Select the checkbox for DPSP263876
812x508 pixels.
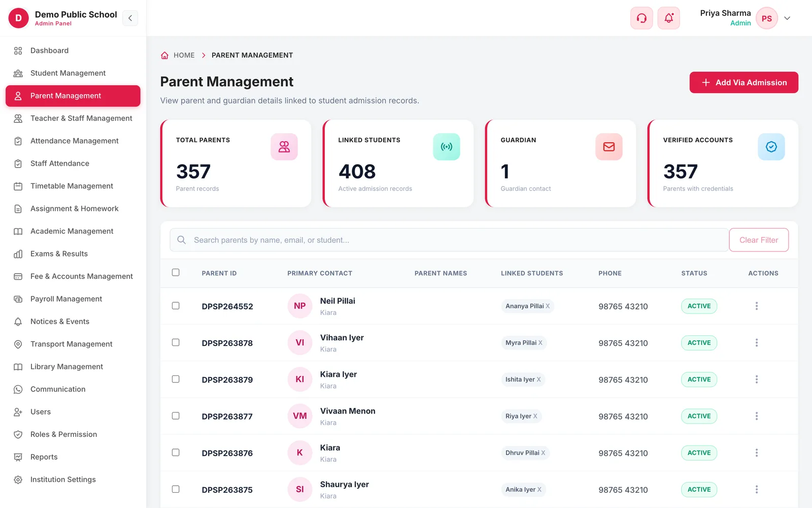pyautogui.click(x=176, y=452)
